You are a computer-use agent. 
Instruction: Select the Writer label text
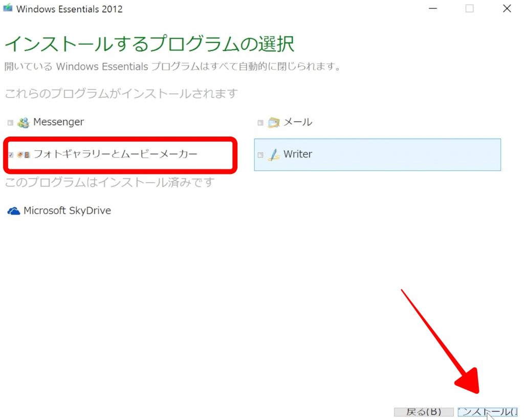tap(298, 154)
